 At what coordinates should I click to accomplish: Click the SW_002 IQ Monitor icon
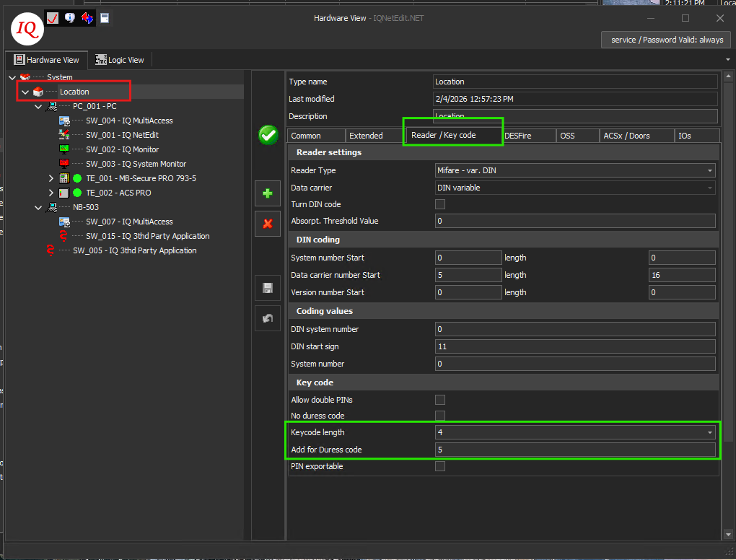tap(64, 149)
